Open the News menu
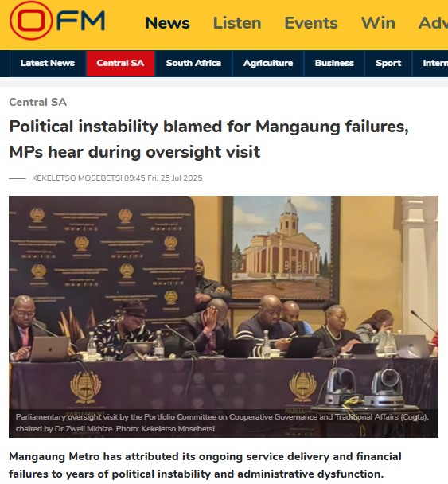Screen dimensions: 448x484 [168, 23]
